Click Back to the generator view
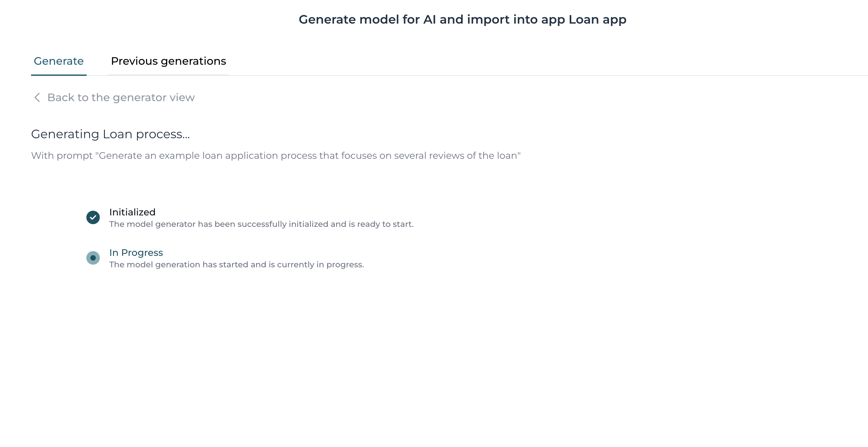868x447 pixels. (x=114, y=97)
